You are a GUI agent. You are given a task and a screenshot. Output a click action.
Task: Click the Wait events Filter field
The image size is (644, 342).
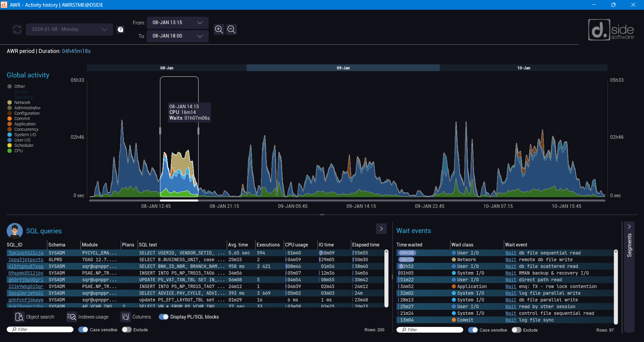click(x=430, y=330)
